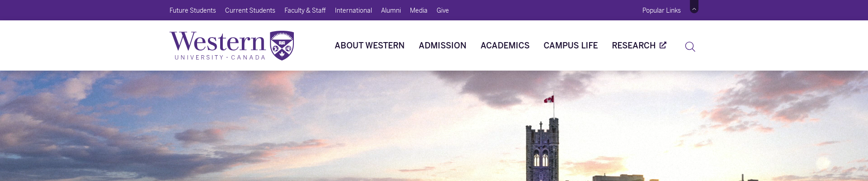
Task: Select Academics in the main navigation
Action: [x=505, y=45]
